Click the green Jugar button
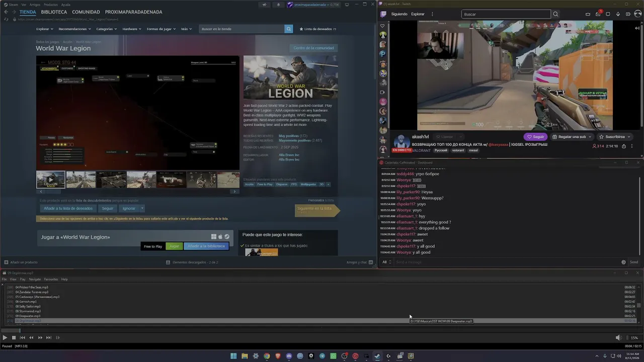The height and width of the screenshot is (362, 644). (x=174, y=246)
